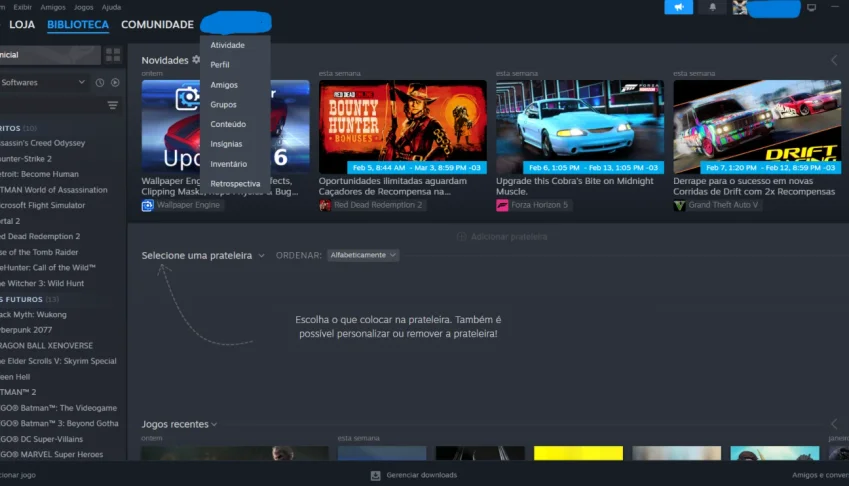Switch library to grid view icon
This screenshot has height=486, width=849.
point(113,55)
